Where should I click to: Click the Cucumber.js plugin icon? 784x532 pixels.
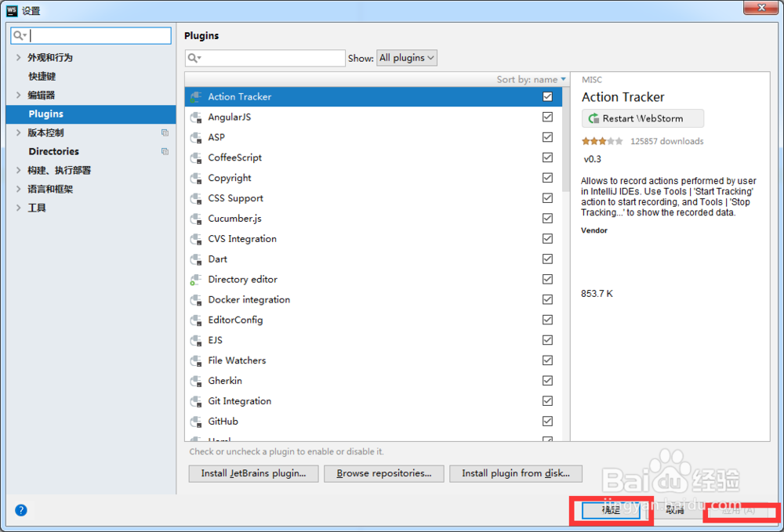196,219
